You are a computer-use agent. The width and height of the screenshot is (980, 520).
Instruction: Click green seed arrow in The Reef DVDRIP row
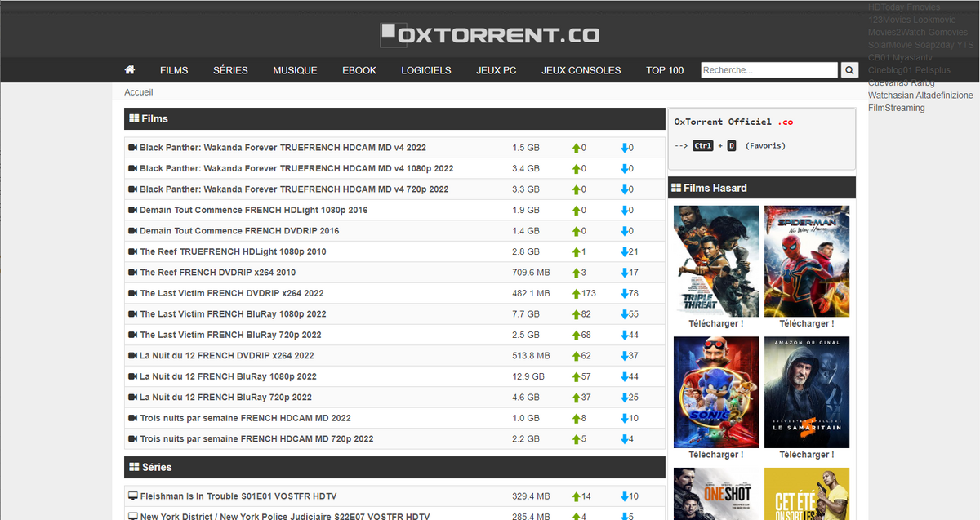click(577, 273)
